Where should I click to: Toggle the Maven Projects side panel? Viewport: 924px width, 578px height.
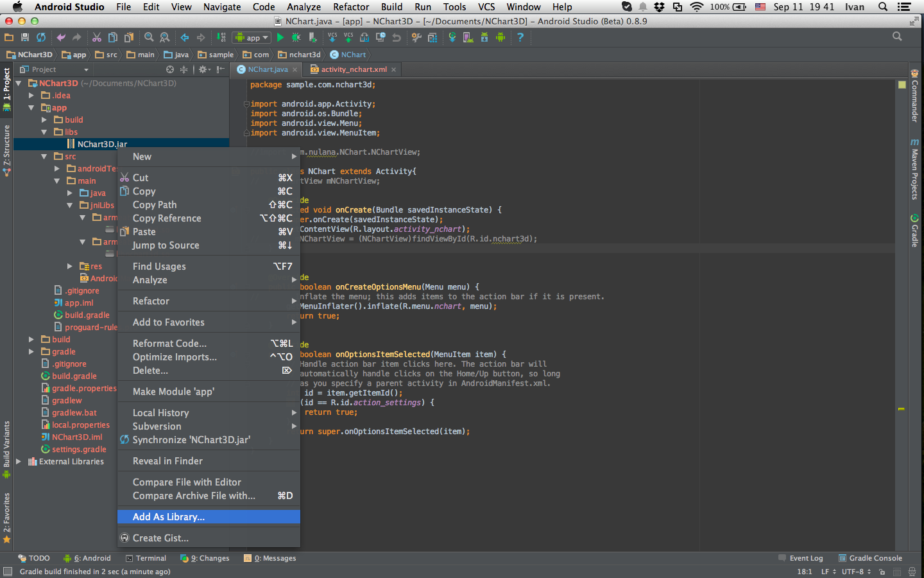click(914, 169)
